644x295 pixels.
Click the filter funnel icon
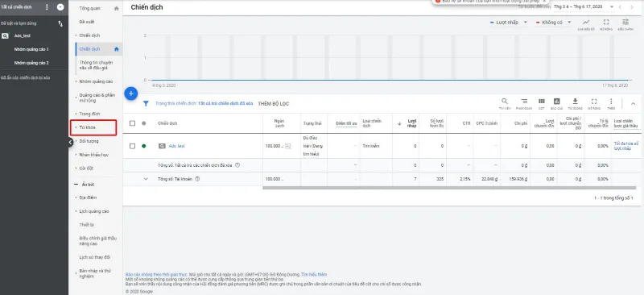click(146, 104)
